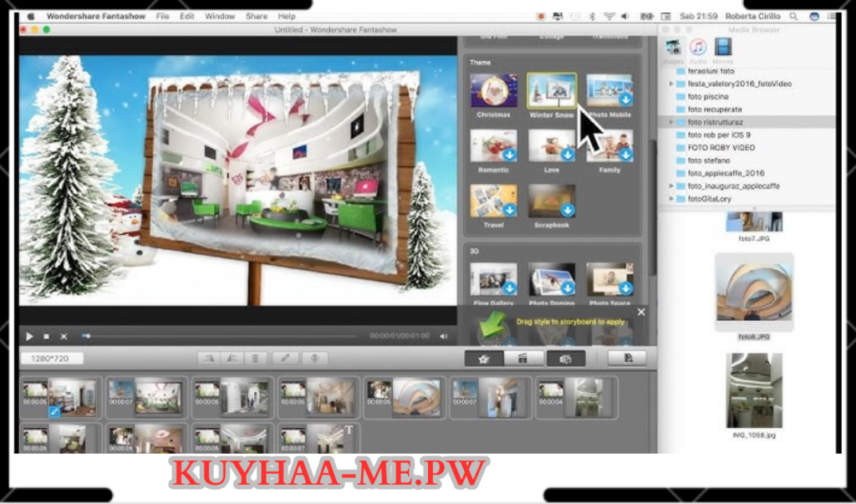Rotate the selected clip left
Viewport: 856px width, 504px height.
[x=209, y=359]
